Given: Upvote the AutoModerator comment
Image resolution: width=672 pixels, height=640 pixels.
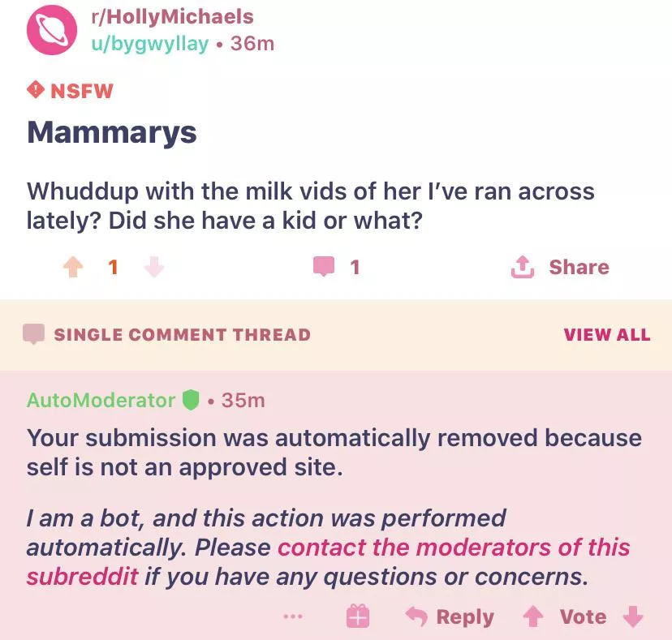Looking at the screenshot, I should pos(532,617).
